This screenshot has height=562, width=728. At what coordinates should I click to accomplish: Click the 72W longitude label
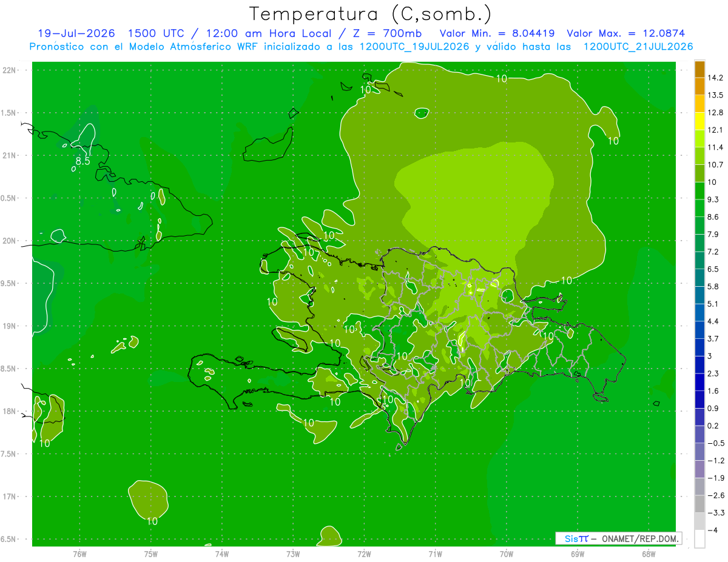(x=365, y=554)
